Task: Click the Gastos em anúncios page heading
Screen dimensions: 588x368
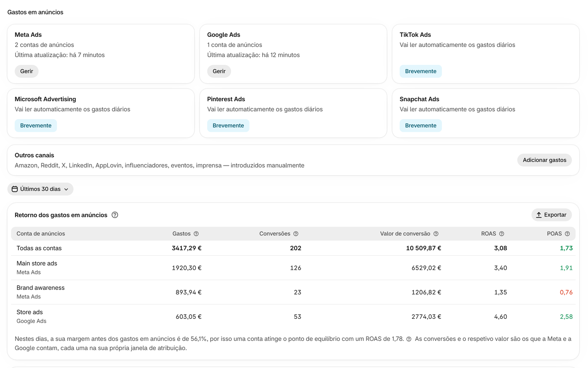Action: point(35,12)
